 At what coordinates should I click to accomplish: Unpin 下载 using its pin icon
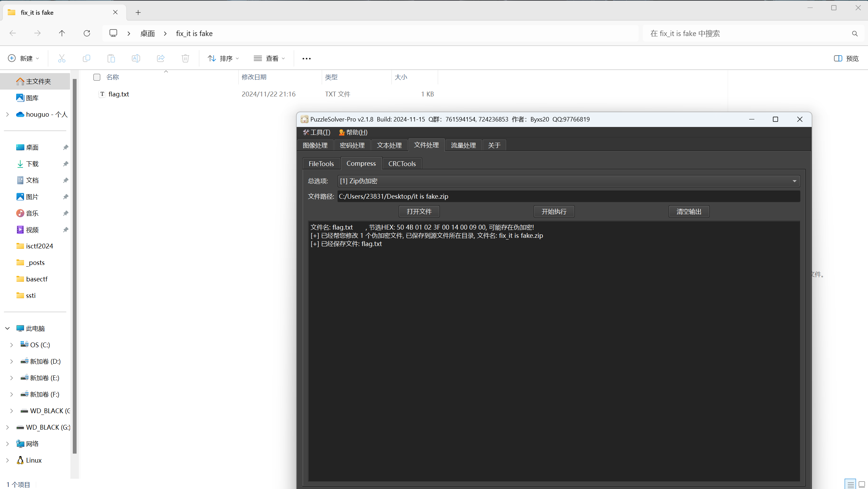pos(66,164)
